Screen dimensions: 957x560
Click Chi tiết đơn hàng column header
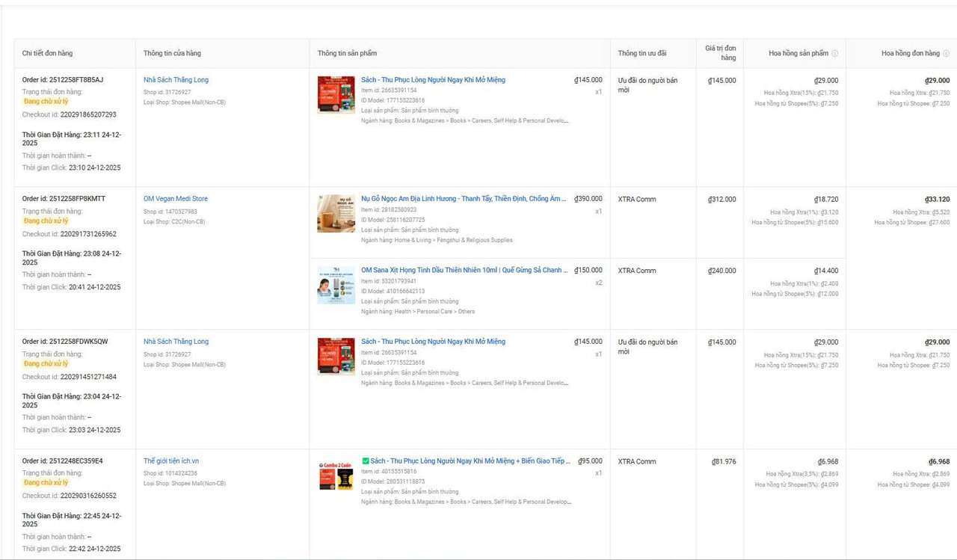pyautogui.click(x=47, y=54)
